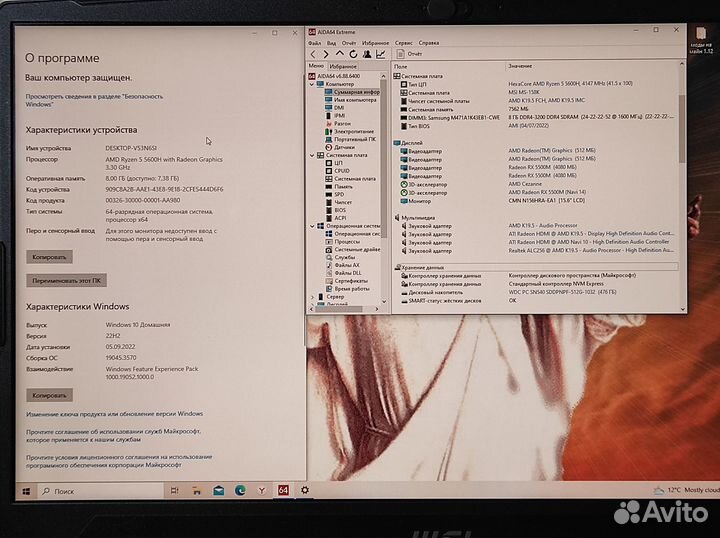The height and width of the screenshot is (538, 720).
Task: Click Переименовать этот ПК button
Action: tap(66, 280)
